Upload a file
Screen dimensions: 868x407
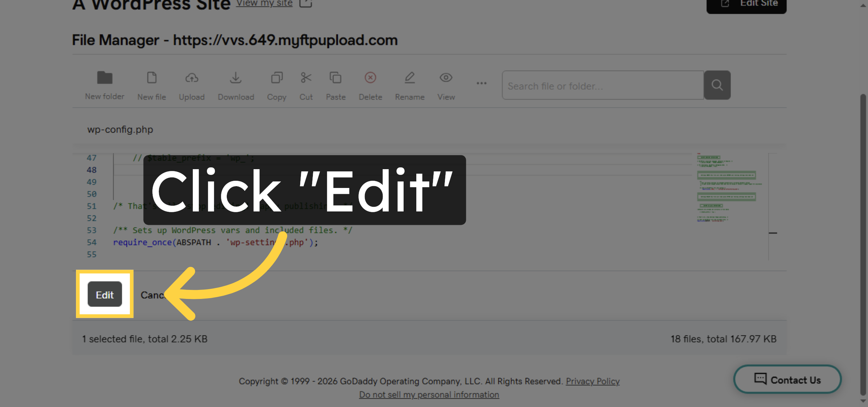pos(192,85)
